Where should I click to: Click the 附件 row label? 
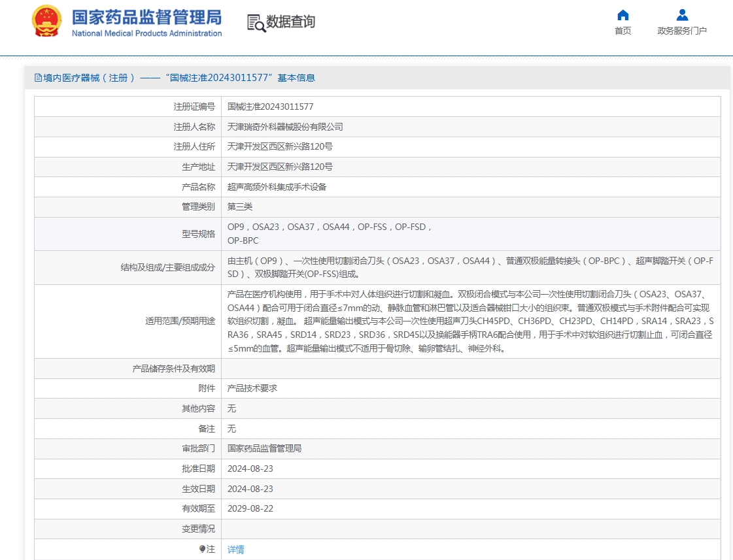(207, 388)
